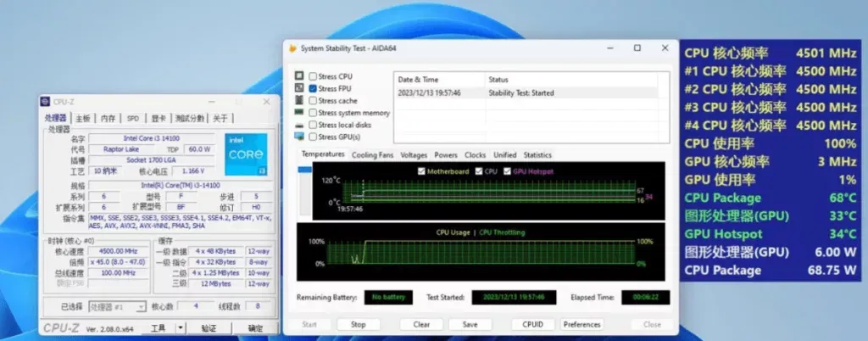Click the Socket 1700 LGA field

coord(151,160)
